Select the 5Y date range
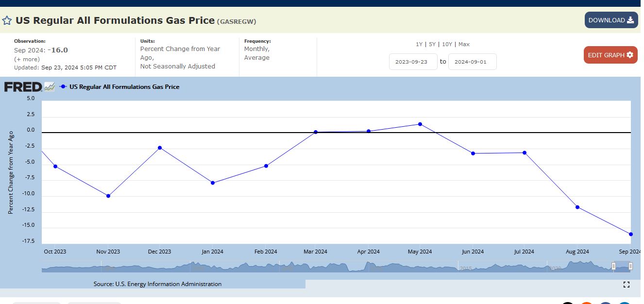Viewport: 644px width, 304px height. point(432,44)
